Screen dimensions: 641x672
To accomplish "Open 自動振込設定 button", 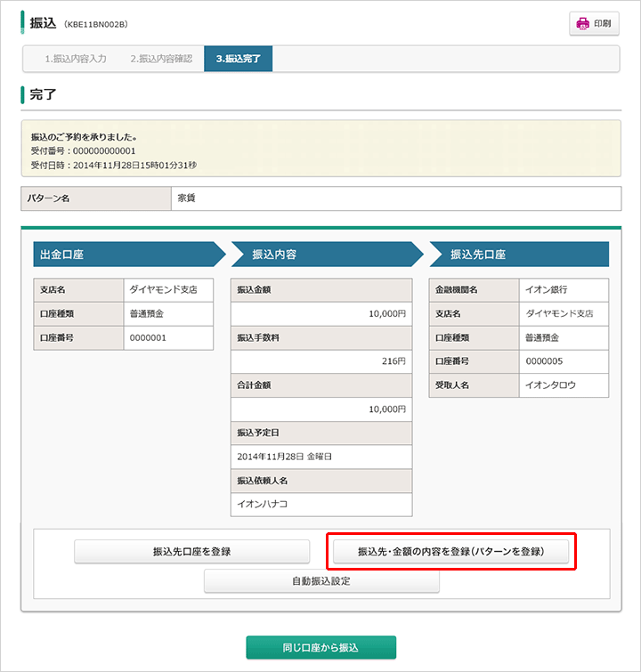I will [321, 581].
